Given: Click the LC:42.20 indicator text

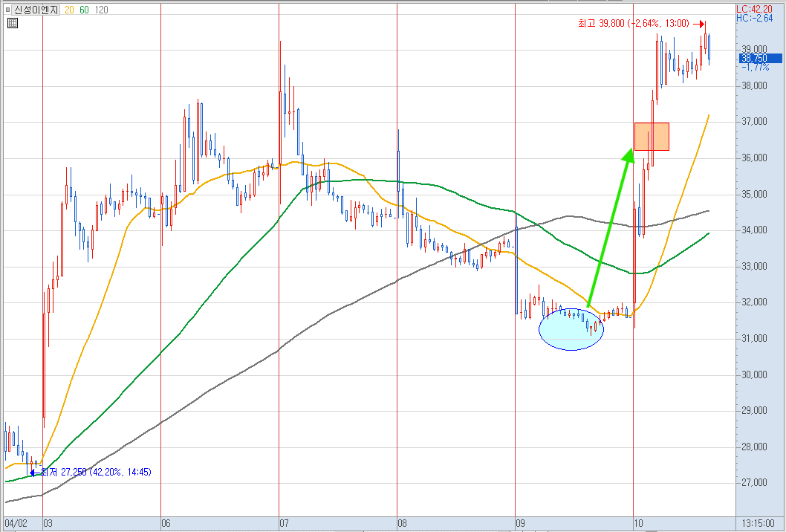Looking at the screenshot, I should point(754,9).
